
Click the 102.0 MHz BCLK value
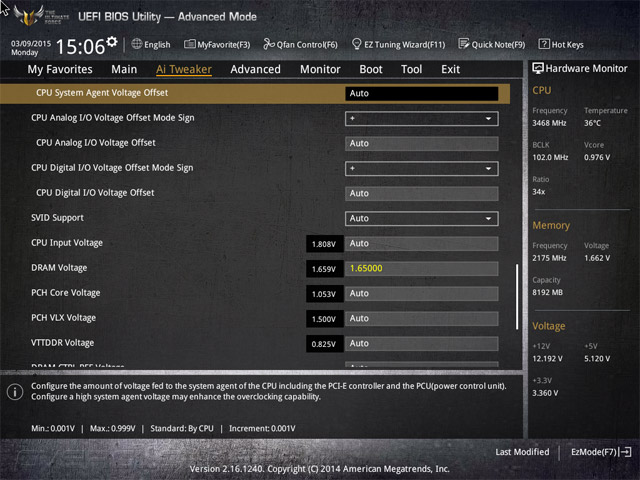pos(550,157)
